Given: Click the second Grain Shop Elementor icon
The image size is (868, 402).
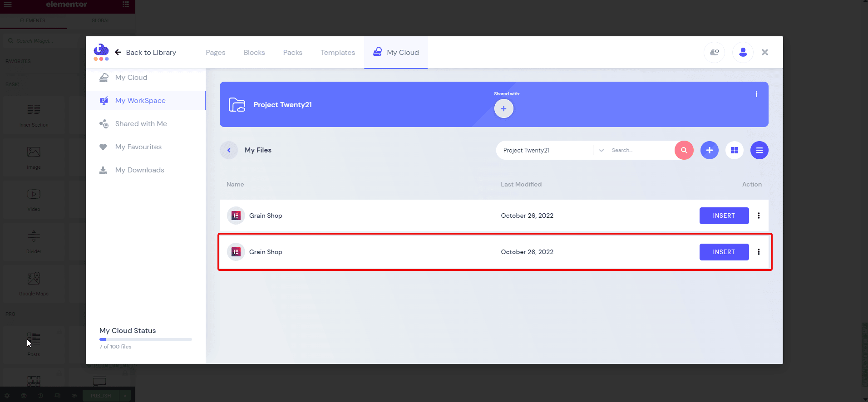Looking at the screenshot, I should point(236,252).
